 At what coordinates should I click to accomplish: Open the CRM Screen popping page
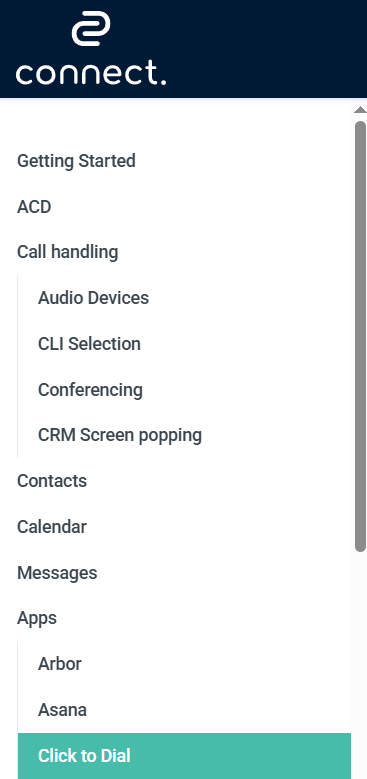pos(120,435)
